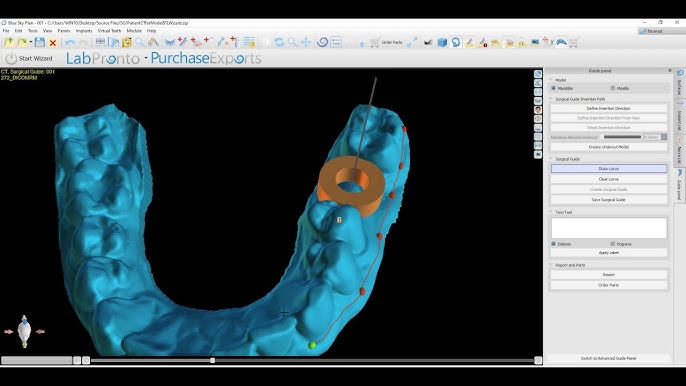Open the Module menu

[134, 31]
